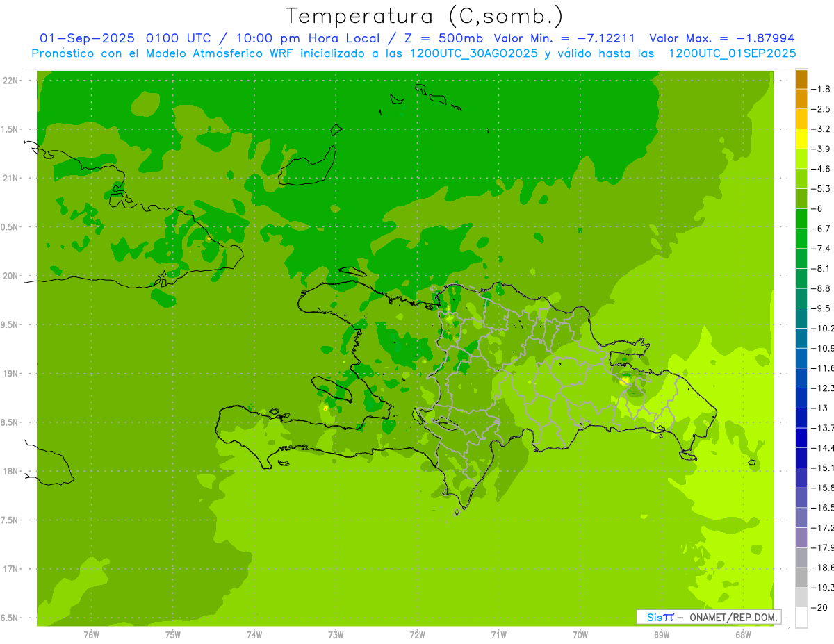Pick the purple swatch between -17.2 and -17.9
This screenshot has height=644, width=834.
(x=801, y=538)
